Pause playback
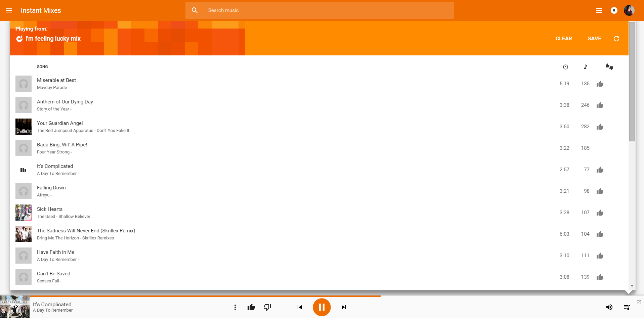Viewport: 644px width, 318px height. click(322, 307)
